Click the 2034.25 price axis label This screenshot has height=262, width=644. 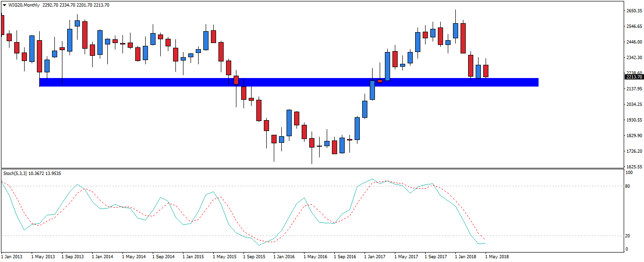pos(633,104)
